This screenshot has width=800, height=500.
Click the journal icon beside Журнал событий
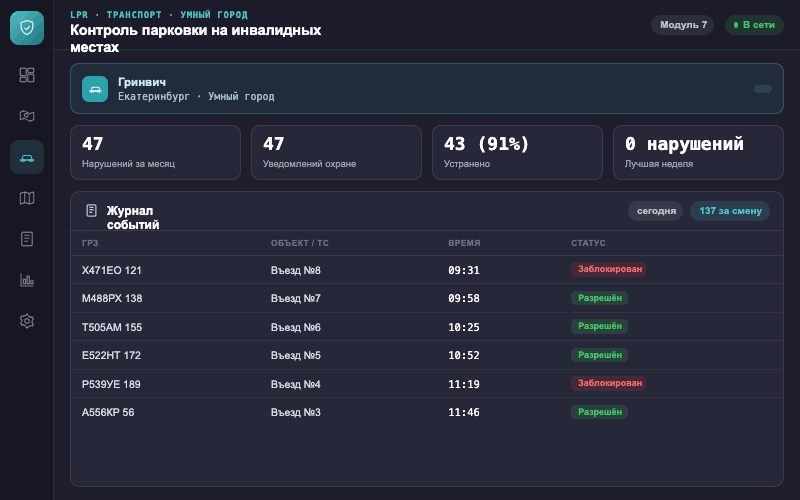[x=91, y=210]
